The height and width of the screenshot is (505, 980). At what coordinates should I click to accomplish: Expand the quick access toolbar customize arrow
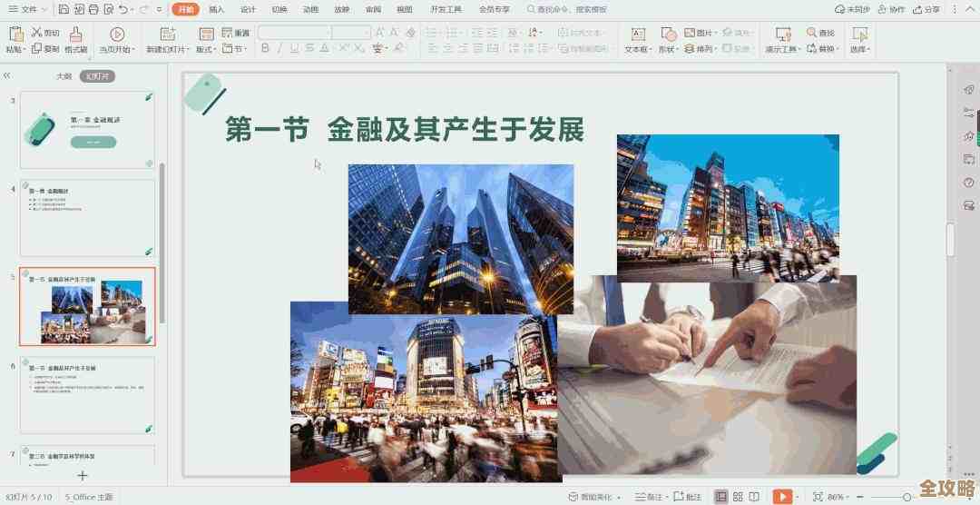coord(160,9)
